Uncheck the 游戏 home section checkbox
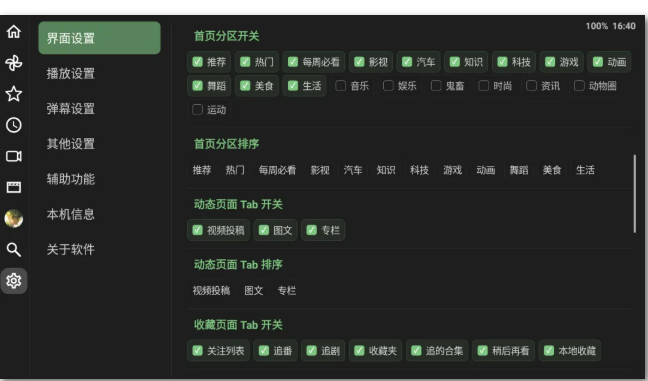Screen dimensions: 648x381 [550, 62]
